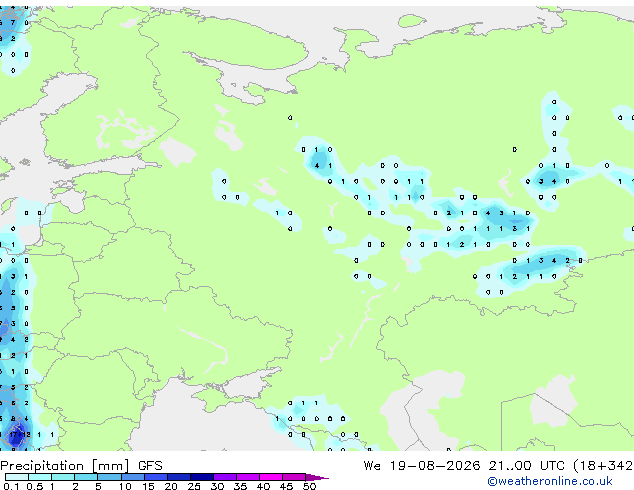Viewport: 634px width, 490px height.
Task: Click the '12' precipitation value beside 17
Action: (x=26, y=435)
